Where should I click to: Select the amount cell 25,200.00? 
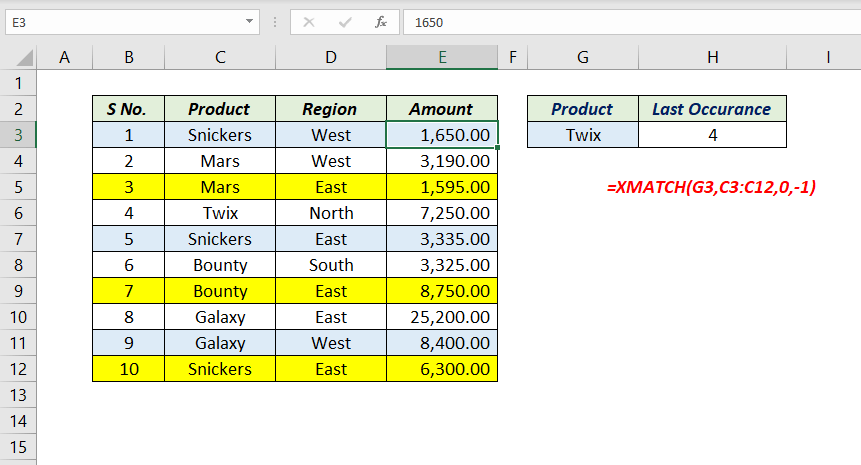tap(442, 317)
